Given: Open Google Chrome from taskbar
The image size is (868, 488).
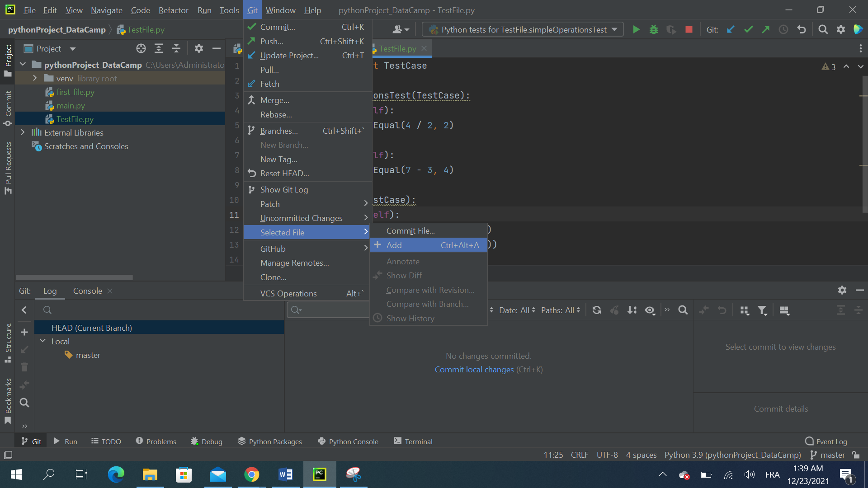Looking at the screenshot, I should coord(252,474).
